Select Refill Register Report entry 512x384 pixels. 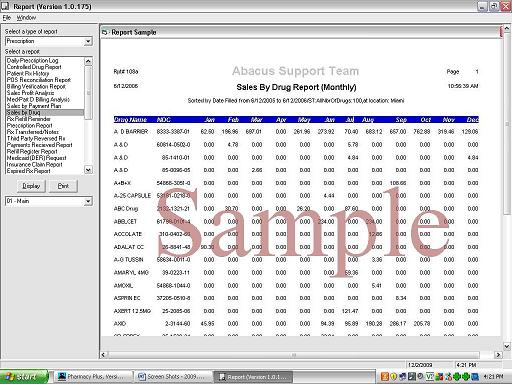coord(32,151)
